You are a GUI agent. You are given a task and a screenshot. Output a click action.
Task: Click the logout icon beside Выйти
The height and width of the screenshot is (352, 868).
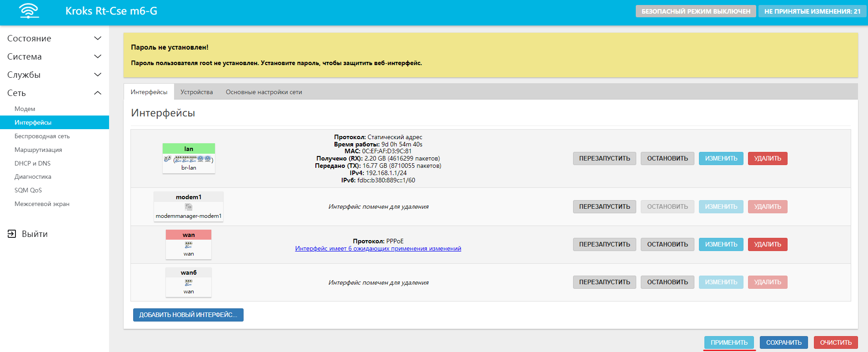[x=12, y=234]
